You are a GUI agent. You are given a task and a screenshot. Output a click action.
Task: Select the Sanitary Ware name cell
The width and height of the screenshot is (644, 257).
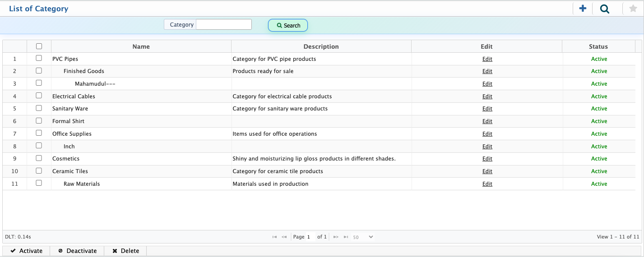coord(141,109)
